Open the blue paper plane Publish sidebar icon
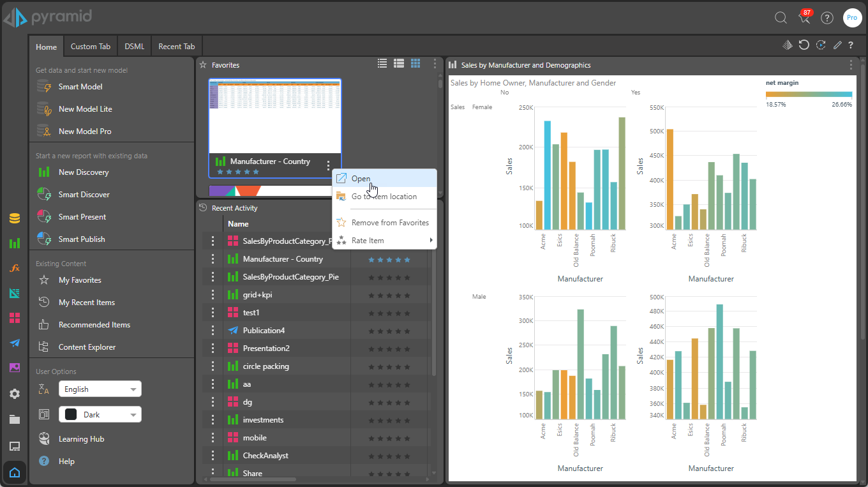The width and height of the screenshot is (868, 487). click(x=15, y=343)
